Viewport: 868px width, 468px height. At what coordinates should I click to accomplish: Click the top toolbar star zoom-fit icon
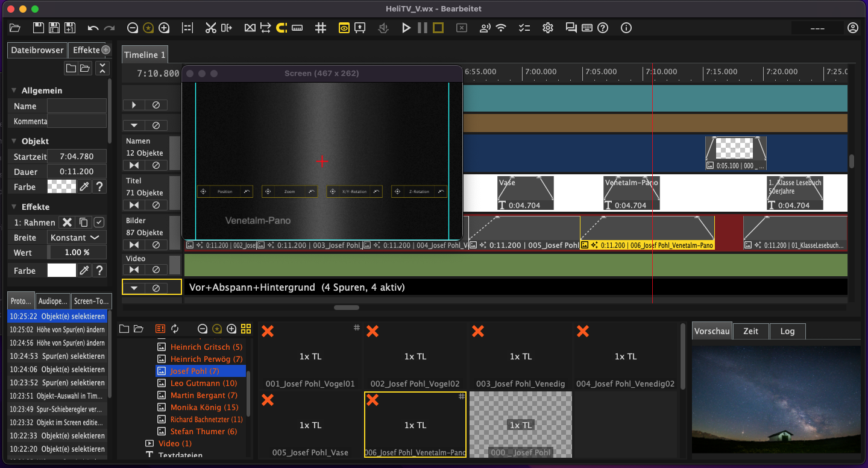point(148,28)
